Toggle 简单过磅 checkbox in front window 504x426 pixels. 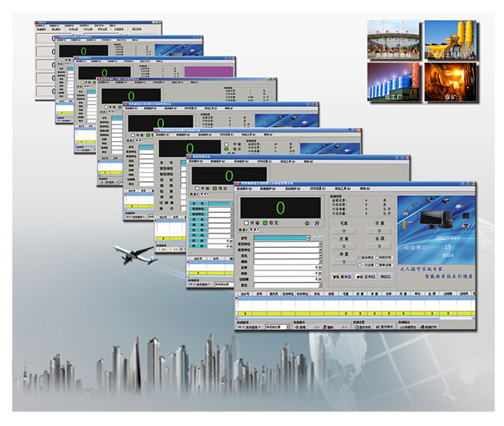click(378, 265)
